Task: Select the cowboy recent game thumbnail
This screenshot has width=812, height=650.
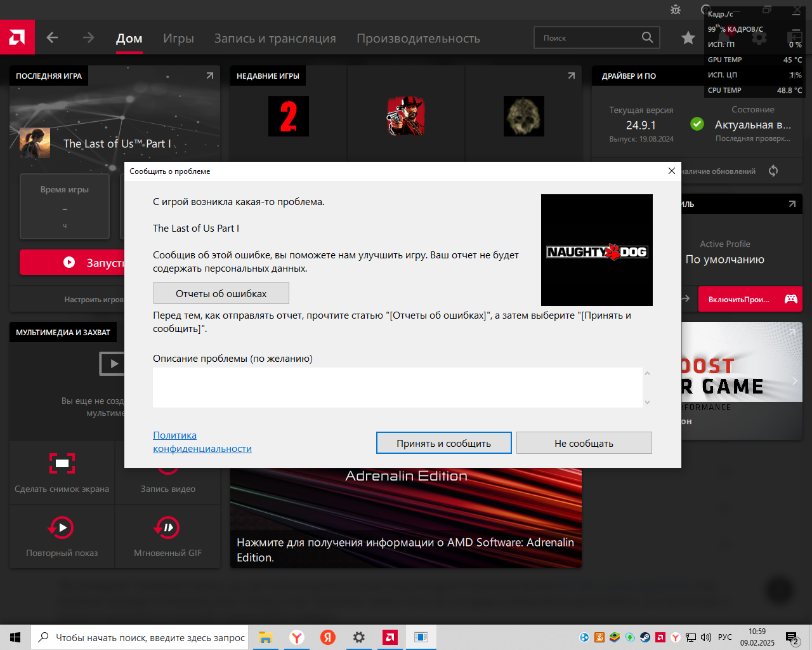Action: pos(406,116)
